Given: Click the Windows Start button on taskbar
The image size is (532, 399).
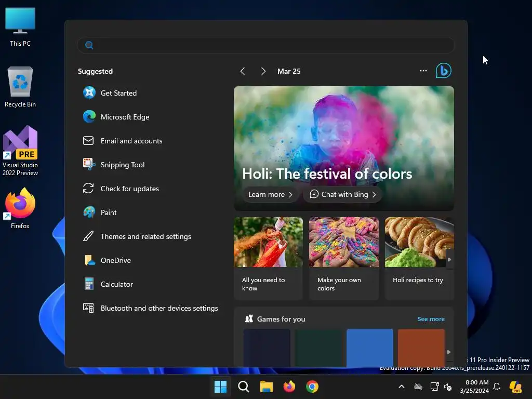Looking at the screenshot, I should coord(220,387).
